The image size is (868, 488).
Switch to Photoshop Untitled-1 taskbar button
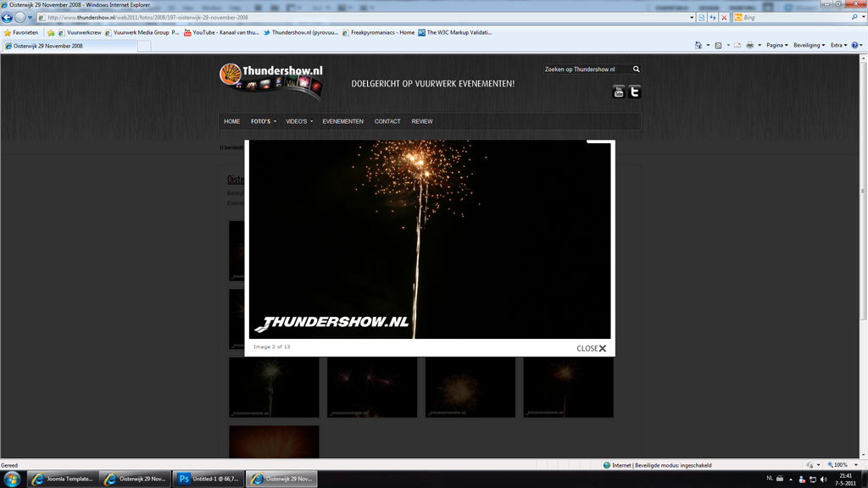click(209, 480)
